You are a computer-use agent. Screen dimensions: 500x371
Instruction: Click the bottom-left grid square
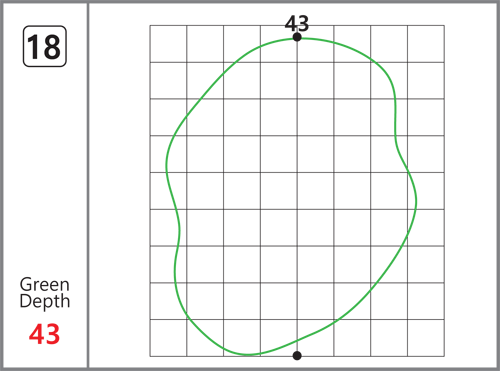tap(168, 338)
